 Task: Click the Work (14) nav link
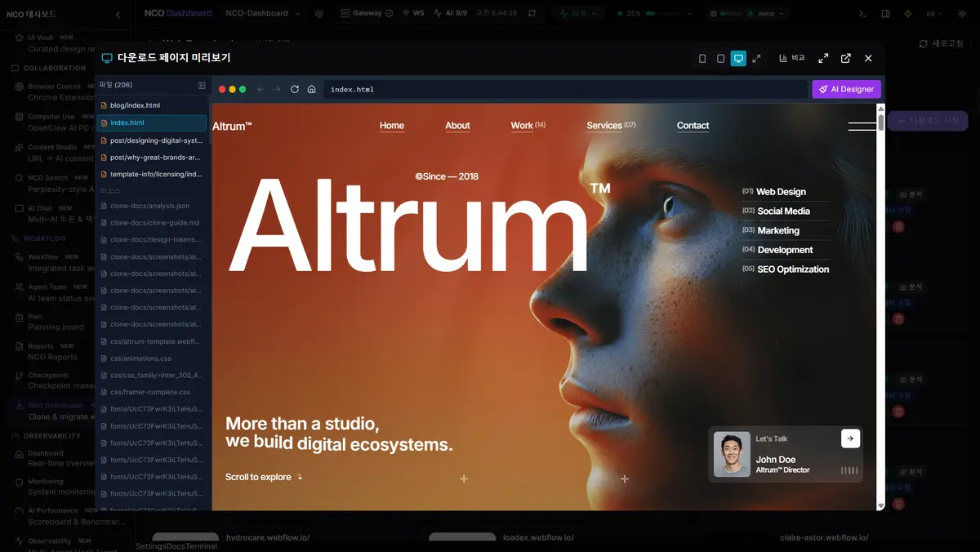click(x=528, y=126)
